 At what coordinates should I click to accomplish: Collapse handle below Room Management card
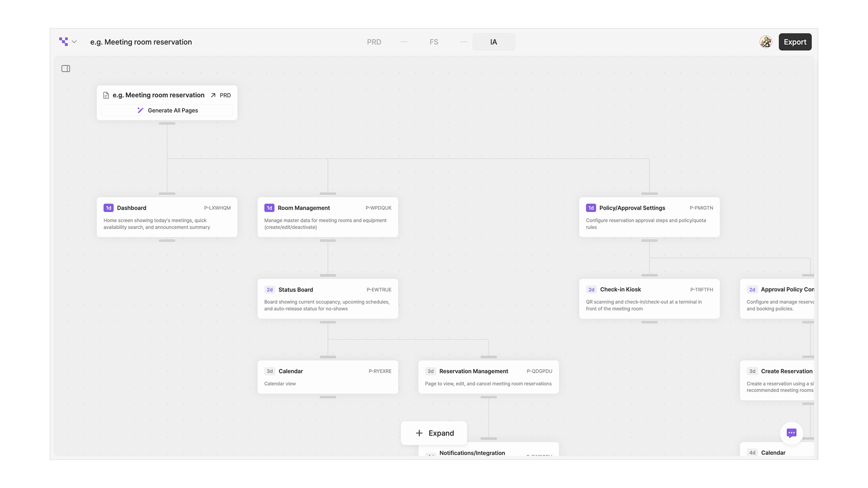coord(328,240)
